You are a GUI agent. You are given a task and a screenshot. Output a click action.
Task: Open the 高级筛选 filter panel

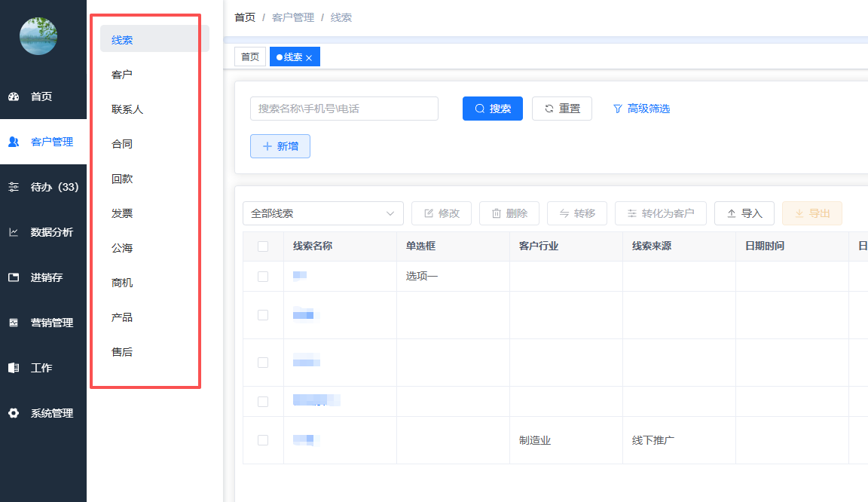640,109
